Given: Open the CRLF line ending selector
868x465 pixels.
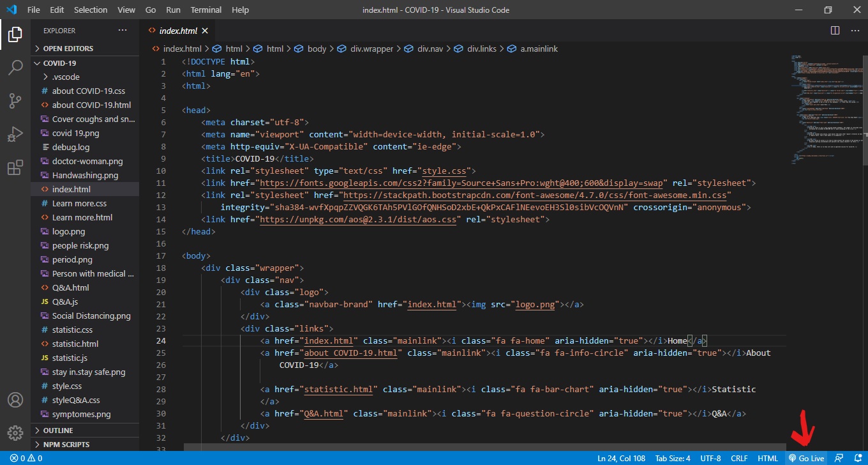Looking at the screenshot, I should [738, 458].
